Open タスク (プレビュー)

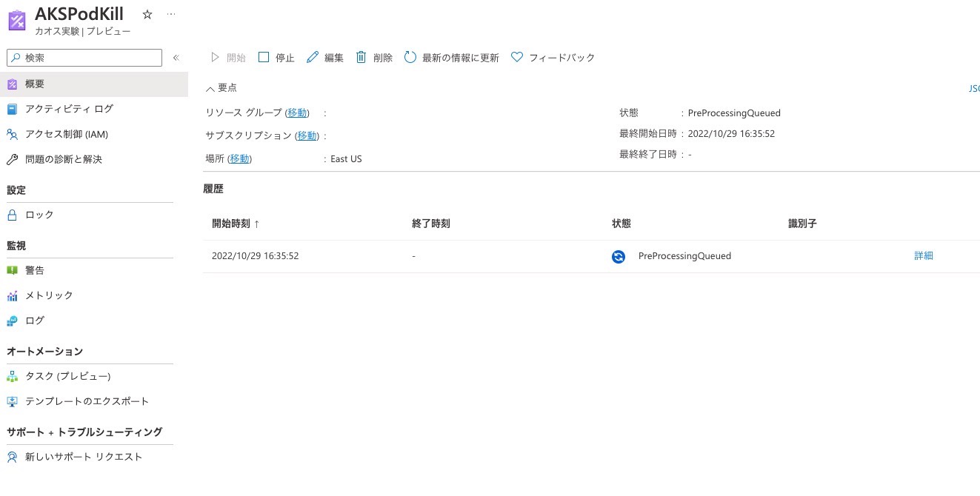67,376
